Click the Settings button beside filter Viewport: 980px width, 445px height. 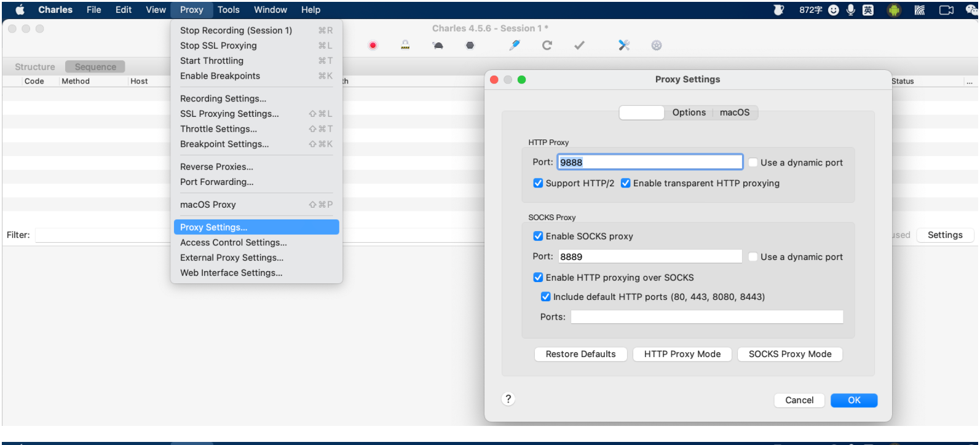pyautogui.click(x=945, y=235)
